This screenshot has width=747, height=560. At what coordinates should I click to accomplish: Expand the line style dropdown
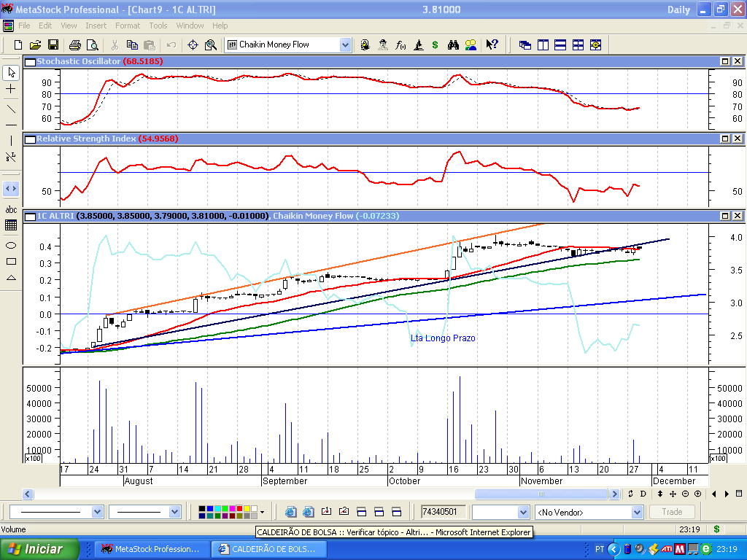(97, 512)
